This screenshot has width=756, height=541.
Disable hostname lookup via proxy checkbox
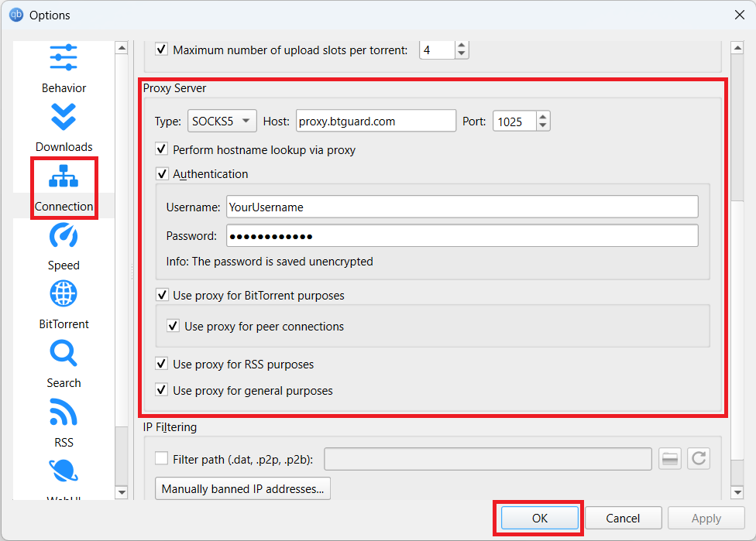162,149
